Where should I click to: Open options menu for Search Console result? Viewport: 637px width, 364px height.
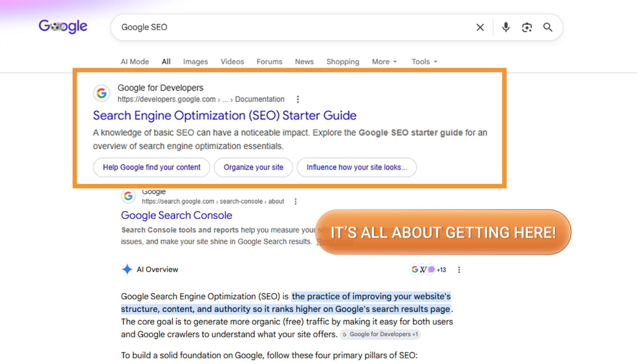[296, 201]
